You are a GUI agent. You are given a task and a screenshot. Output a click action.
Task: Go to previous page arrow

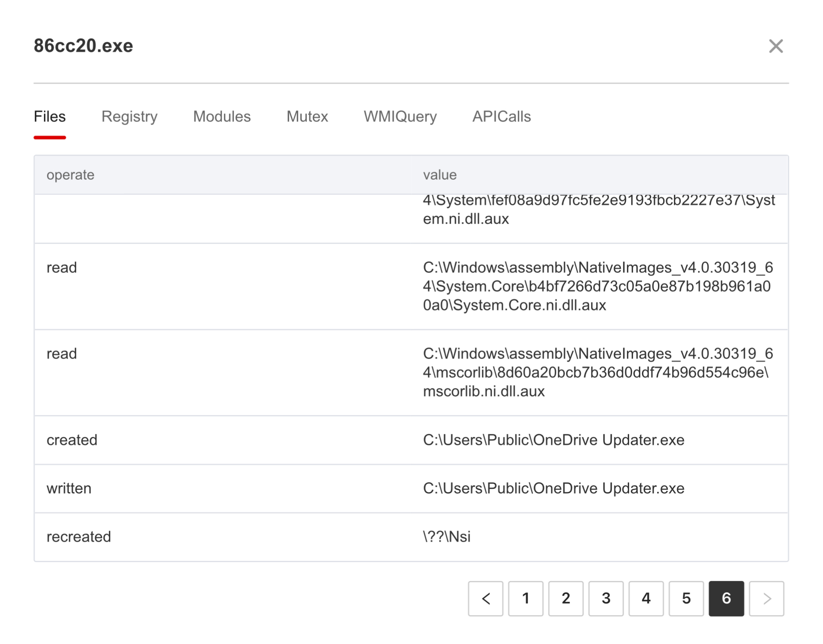tap(485, 598)
